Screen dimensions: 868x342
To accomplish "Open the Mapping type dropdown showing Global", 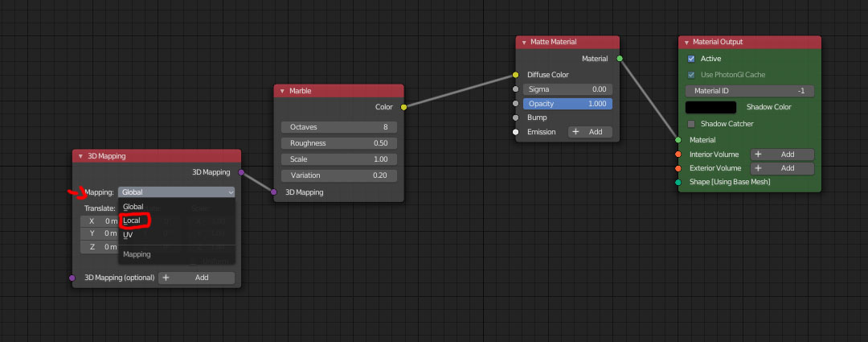I will [x=176, y=192].
